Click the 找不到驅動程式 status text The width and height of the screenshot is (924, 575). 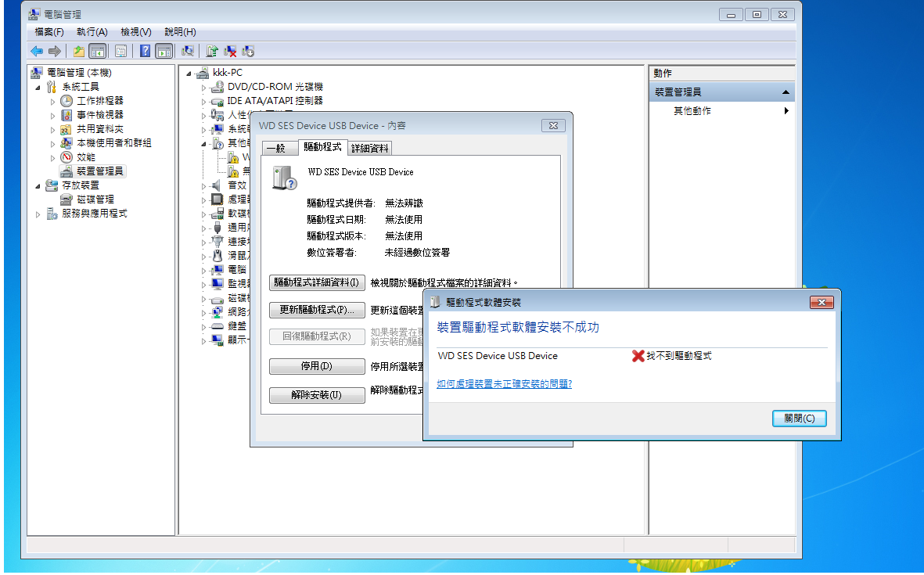679,356
